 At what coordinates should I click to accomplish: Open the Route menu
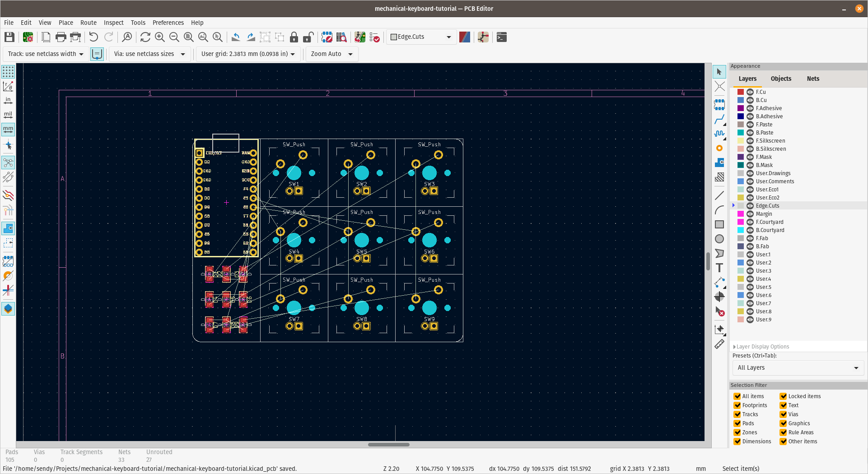[x=88, y=23]
